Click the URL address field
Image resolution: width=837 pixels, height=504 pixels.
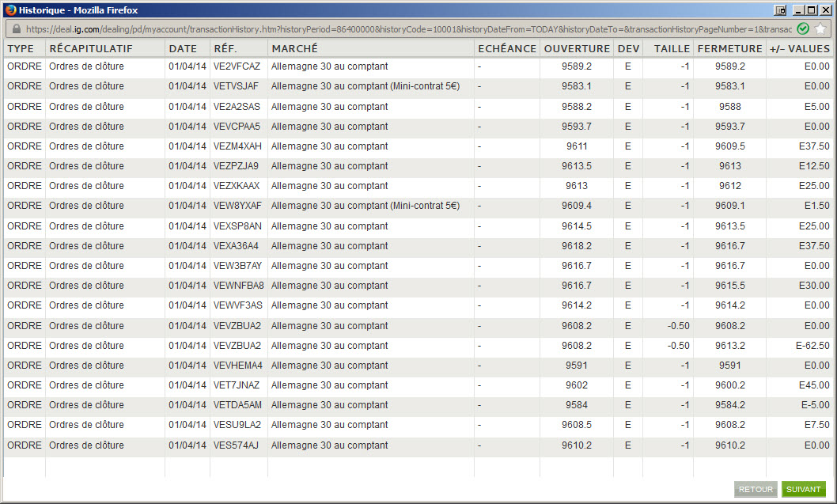[x=409, y=28]
